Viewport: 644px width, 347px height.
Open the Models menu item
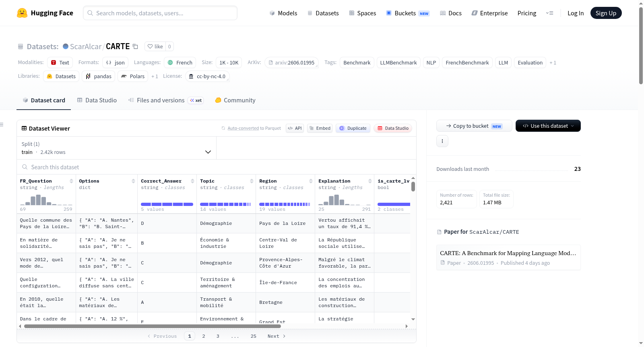click(x=283, y=13)
